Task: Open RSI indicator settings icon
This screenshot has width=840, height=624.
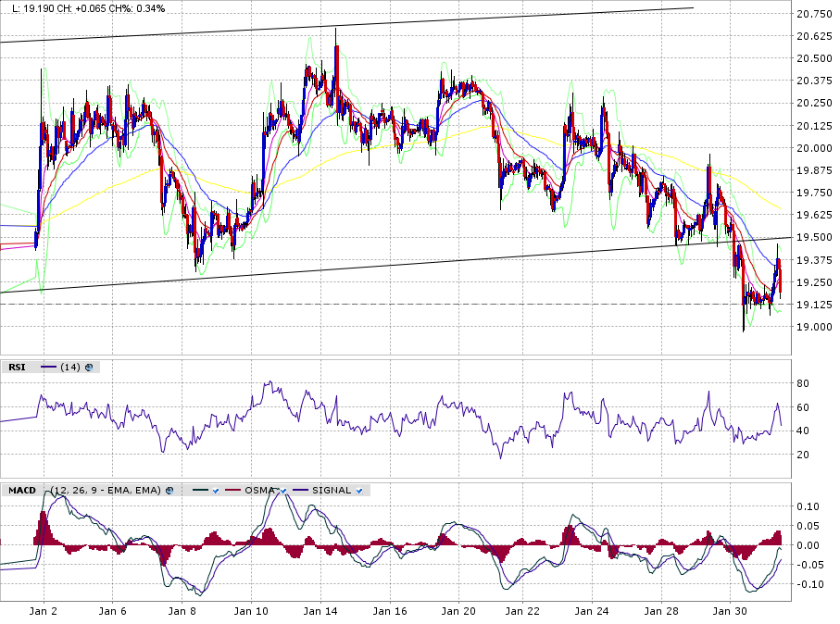Action: 89,368
